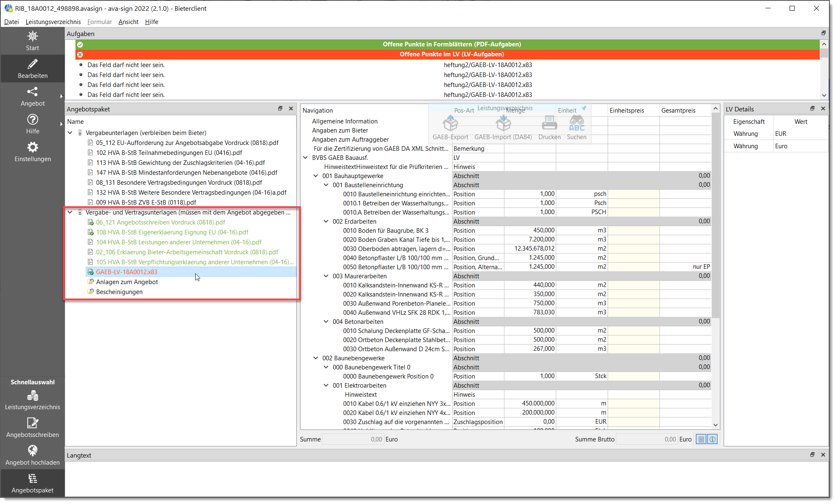This screenshot has width=836, height=504.
Task: Undock the Angebotspaket panel
Action: click(280, 109)
